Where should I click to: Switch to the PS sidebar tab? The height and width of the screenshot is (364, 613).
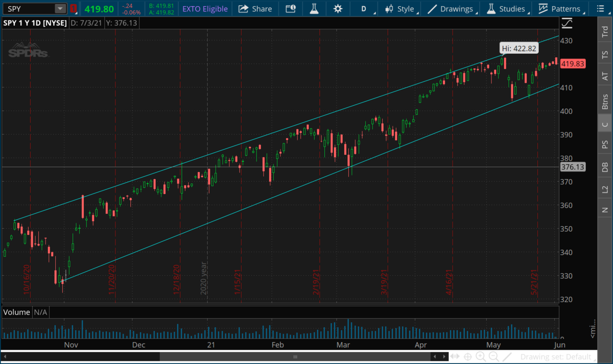[605, 144]
